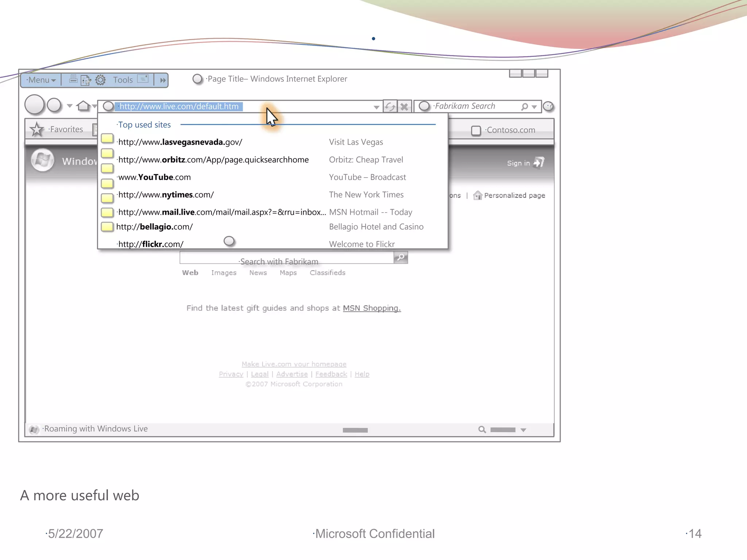Click the Roaming with Windows Live icon
The height and width of the screenshot is (560, 747).
[34, 429]
